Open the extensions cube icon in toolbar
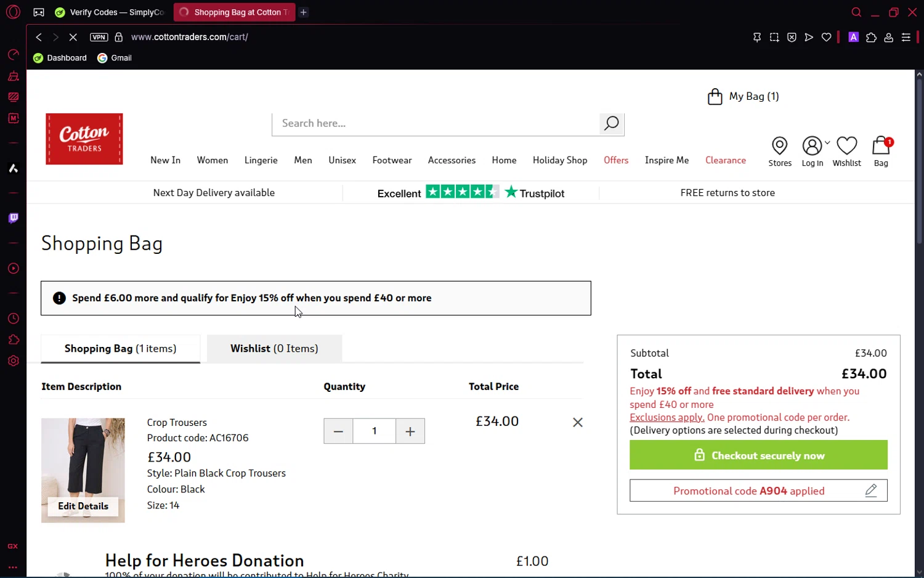 point(871,38)
